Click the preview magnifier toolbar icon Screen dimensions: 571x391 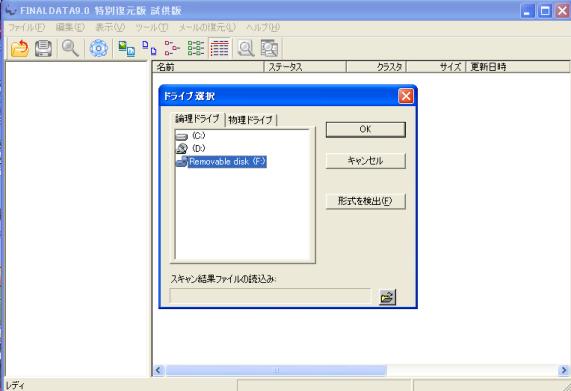(x=246, y=48)
